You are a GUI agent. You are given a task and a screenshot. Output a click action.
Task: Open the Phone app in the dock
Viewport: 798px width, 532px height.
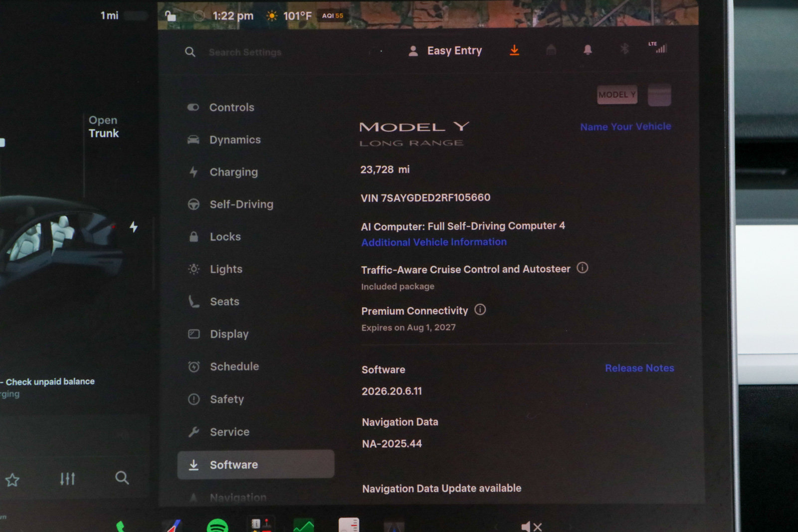pos(120,526)
